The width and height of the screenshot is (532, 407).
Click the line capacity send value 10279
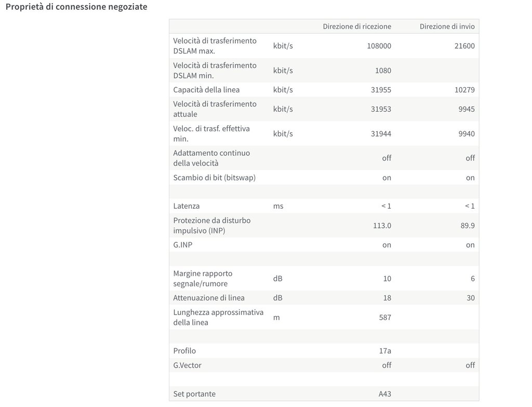(x=464, y=90)
